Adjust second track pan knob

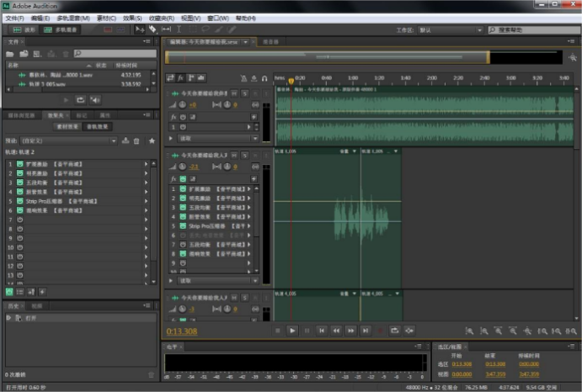(227, 167)
